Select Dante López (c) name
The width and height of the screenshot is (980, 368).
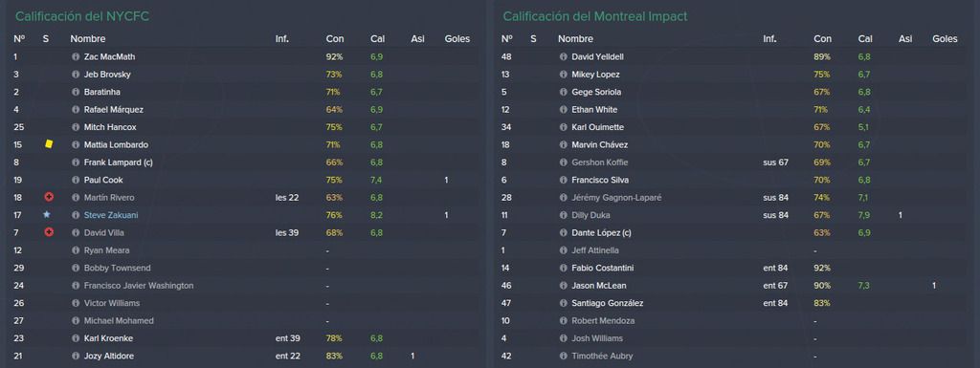601,232
